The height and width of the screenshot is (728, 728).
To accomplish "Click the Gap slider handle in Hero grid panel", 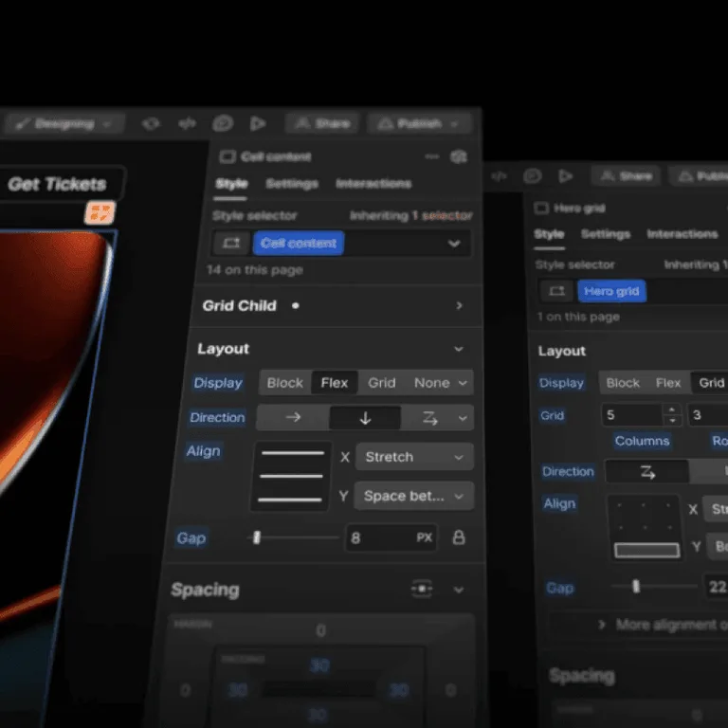I will coord(636,587).
